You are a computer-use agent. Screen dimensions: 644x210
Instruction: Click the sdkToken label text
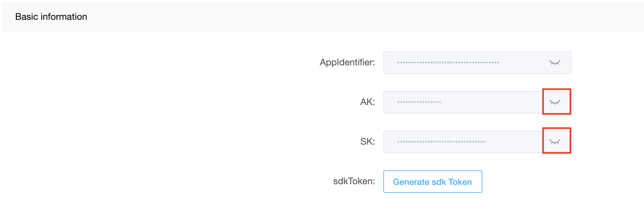[x=354, y=181]
